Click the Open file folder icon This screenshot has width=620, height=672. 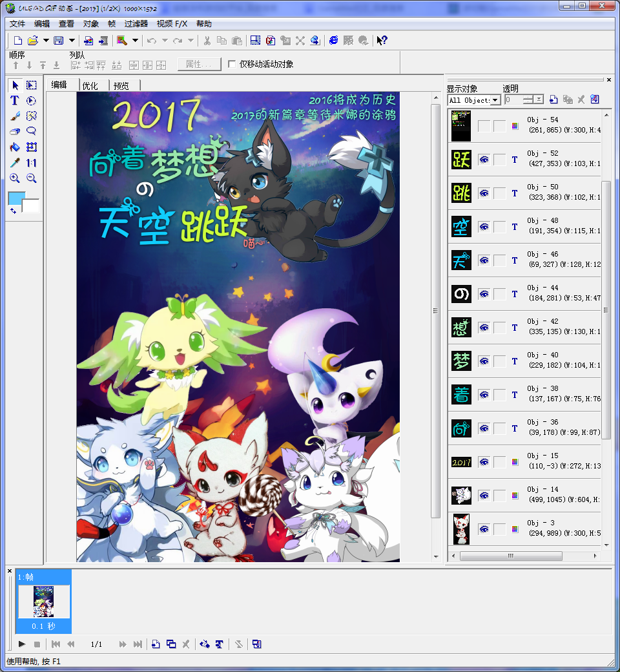[32, 40]
